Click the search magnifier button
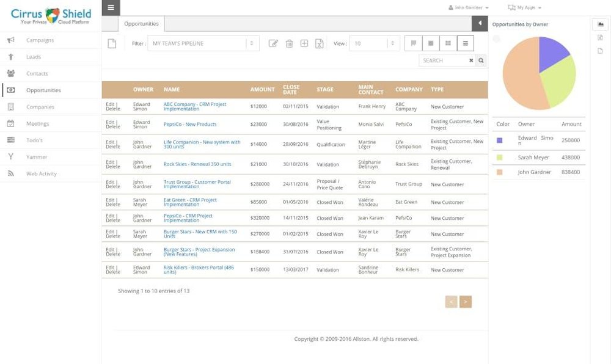 (481, 60)
